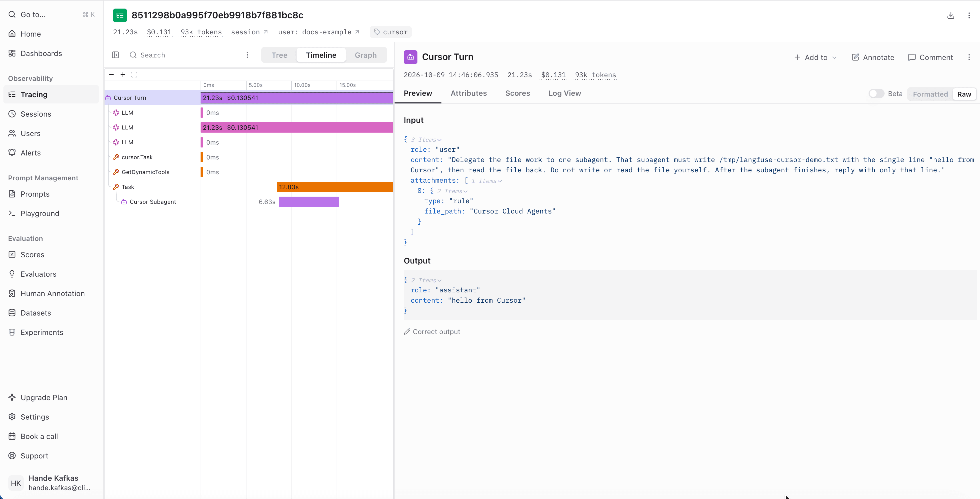Click the Home icon in sidebar

[x=12, y=34]
